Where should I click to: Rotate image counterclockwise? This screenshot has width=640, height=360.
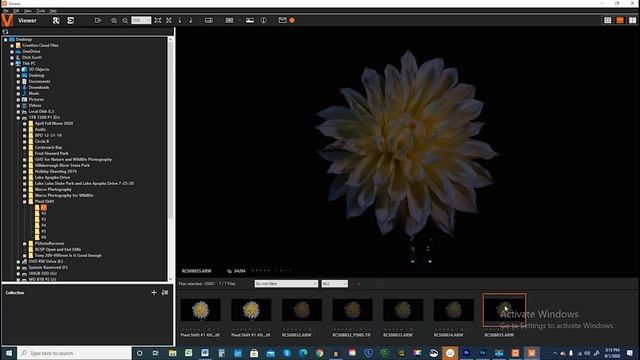180,20
